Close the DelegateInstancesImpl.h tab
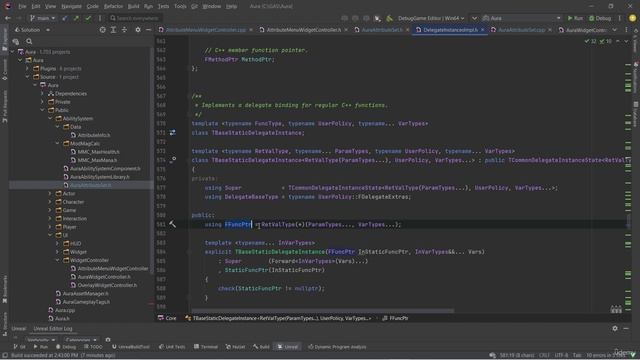Viewport: 640px width, 360px height. [x=483, y=30]
